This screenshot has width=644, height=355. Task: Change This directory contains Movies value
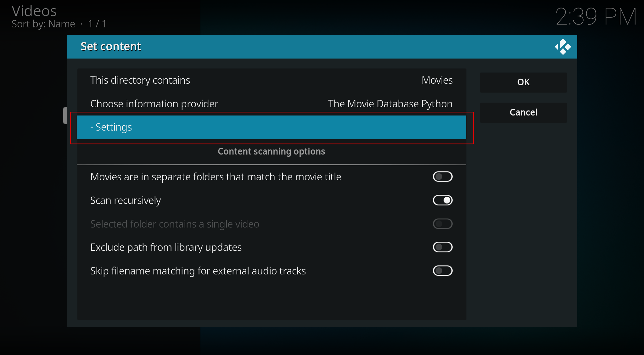click(x=437, y=80)
